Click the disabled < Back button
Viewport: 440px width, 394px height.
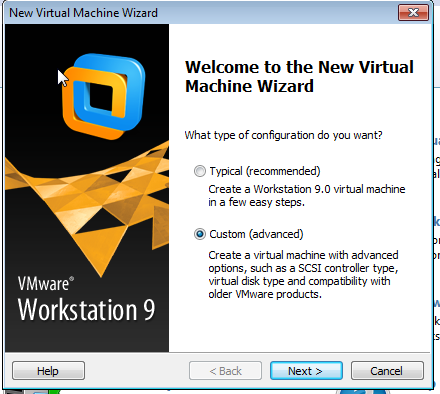pyautogui.click(x=225, y=371)
